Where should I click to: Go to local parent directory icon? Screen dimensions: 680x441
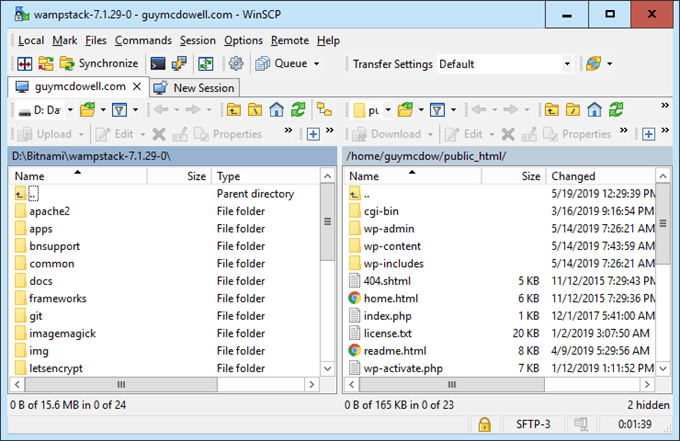point(234,110)
